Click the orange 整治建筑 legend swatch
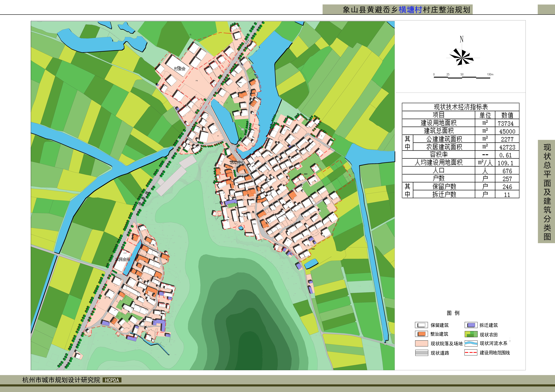This screenshot has width=555, height=392. click(421, 334)
